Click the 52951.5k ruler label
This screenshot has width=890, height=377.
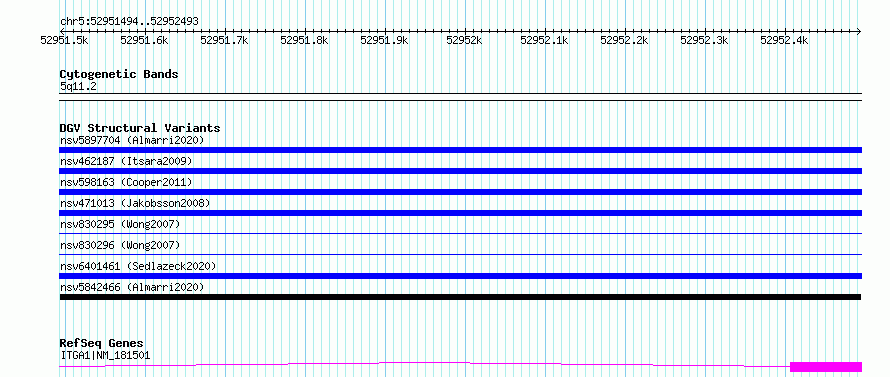[64, 40]
